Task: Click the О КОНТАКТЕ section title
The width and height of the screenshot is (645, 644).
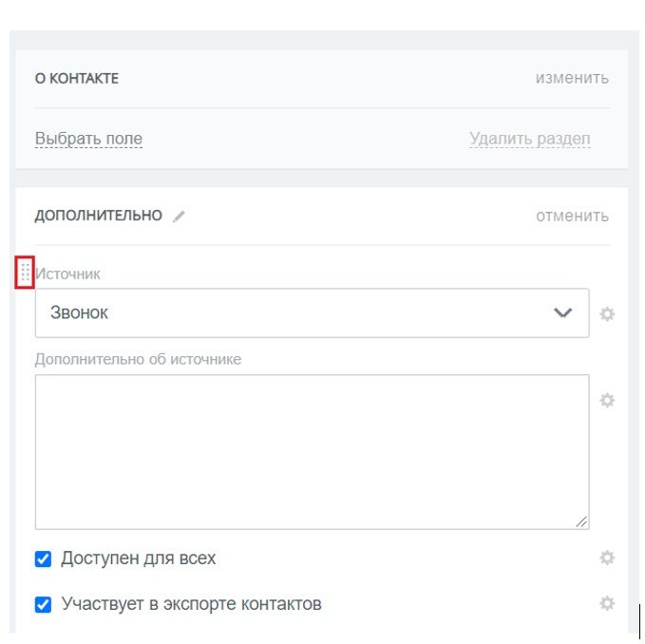Action: [x=77, y=78]
